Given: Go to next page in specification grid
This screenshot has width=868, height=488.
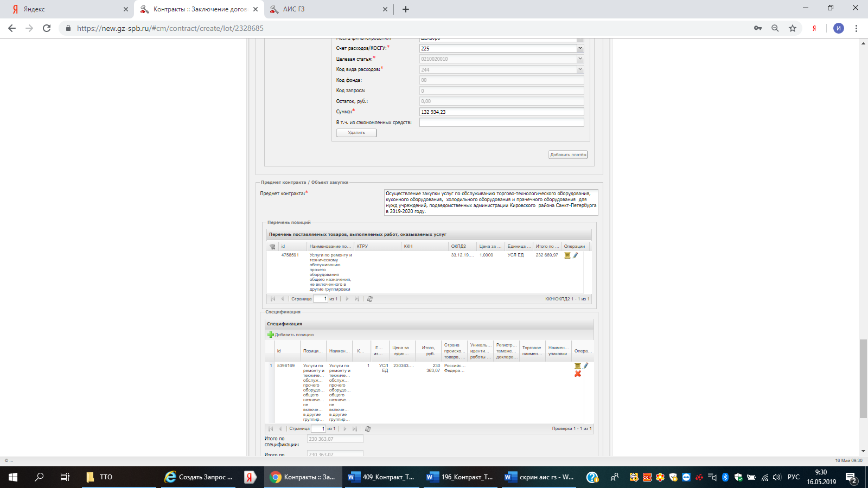Looking at the screenshot, I should (x=345, y=429).
